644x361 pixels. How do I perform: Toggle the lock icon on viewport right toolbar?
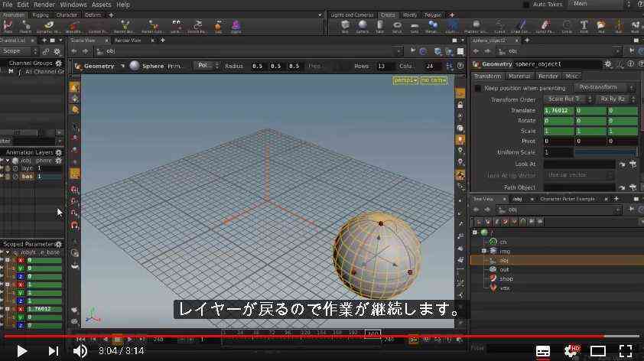(460, 106)
